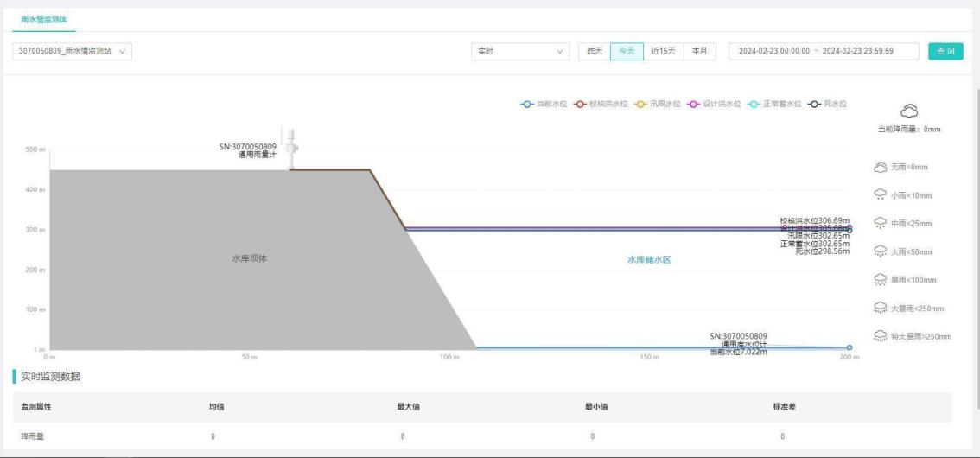Click the moderate rain (中雨<25mm) icon

pos(881,223)
